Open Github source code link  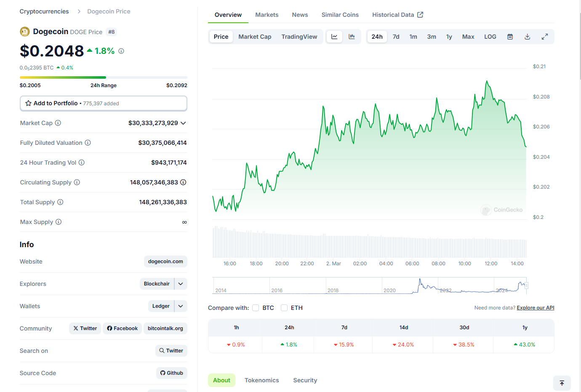(172, 373)
